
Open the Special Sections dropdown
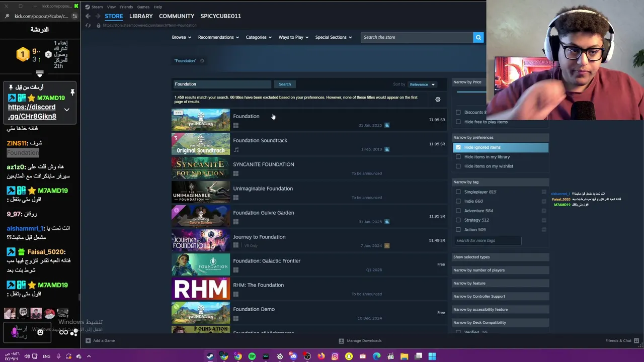[333, 37]
